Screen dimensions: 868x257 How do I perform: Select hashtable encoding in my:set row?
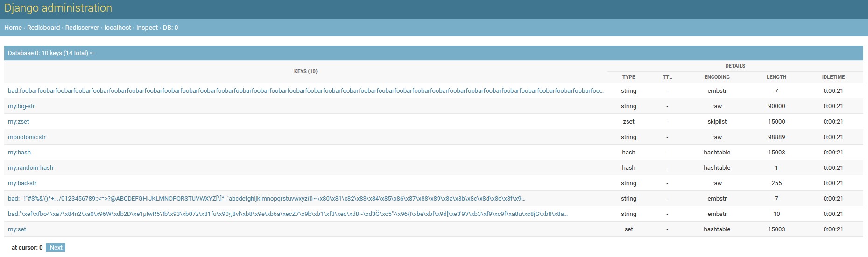click(717, 229)
